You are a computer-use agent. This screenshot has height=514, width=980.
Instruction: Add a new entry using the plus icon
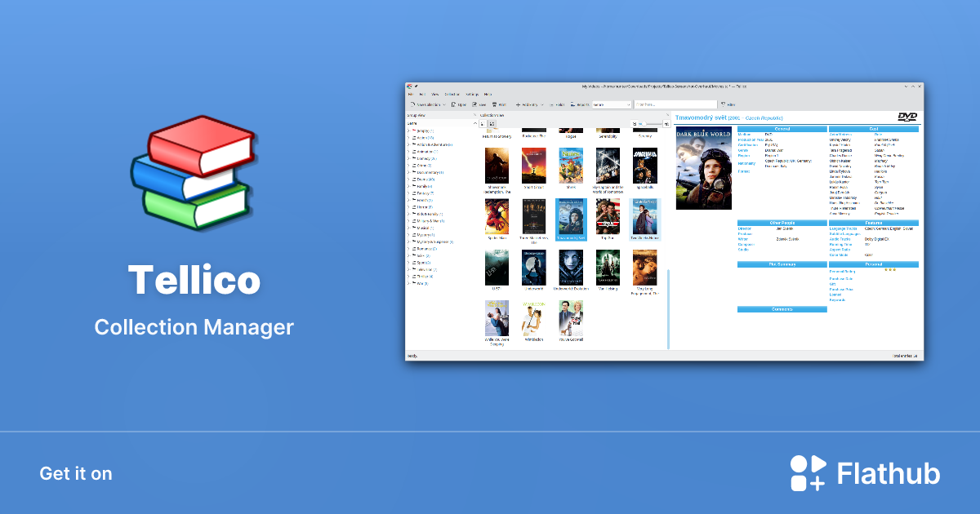(x=516, y=104)
